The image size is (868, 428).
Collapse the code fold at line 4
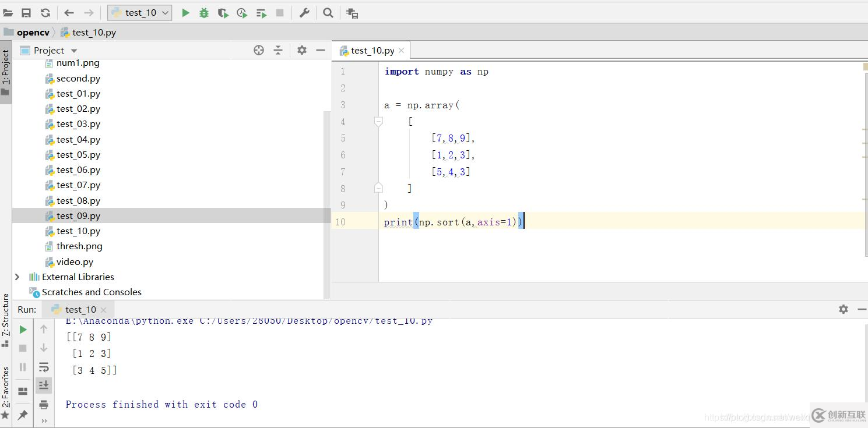point(378,121)
